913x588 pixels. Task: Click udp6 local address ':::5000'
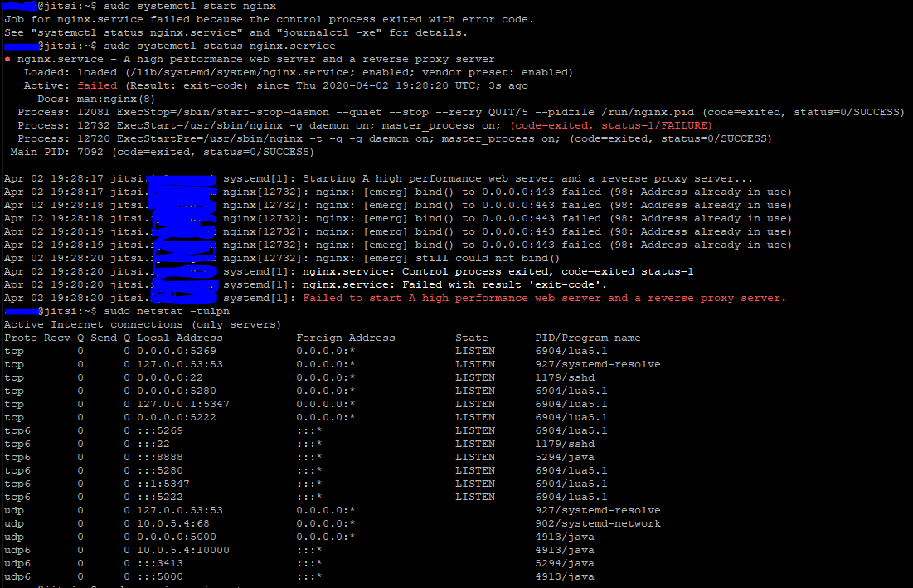(x=159, y=577)
